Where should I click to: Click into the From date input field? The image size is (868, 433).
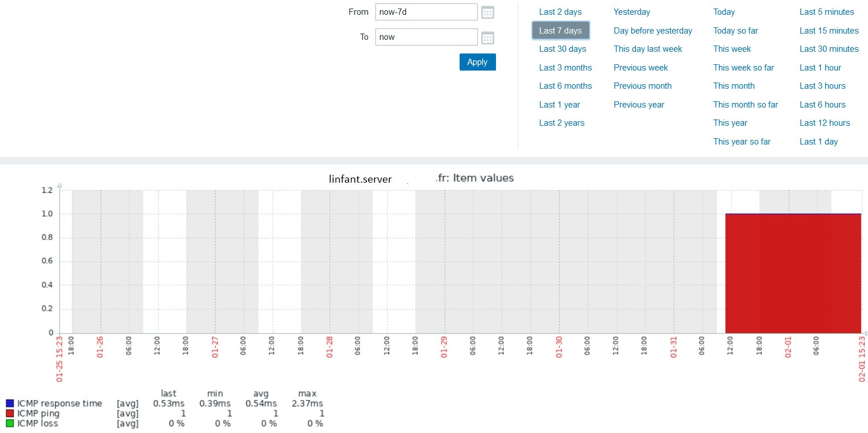(426, 12)
